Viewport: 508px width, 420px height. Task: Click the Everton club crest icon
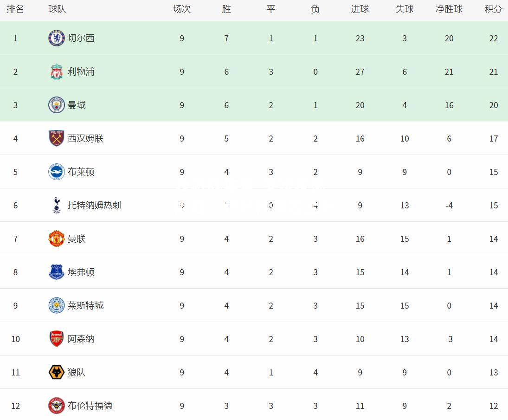[57, 272]
